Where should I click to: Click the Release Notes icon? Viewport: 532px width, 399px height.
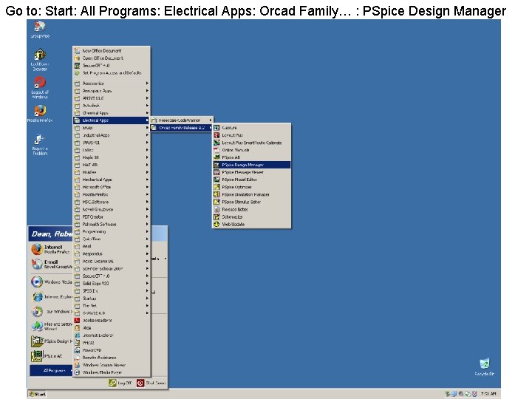[216, 209]
